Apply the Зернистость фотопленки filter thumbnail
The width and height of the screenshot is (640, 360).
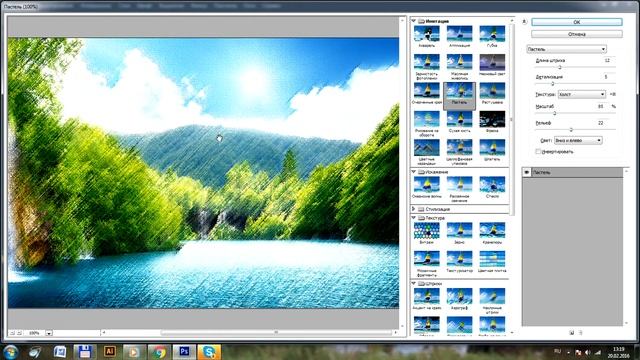[427, 62]
